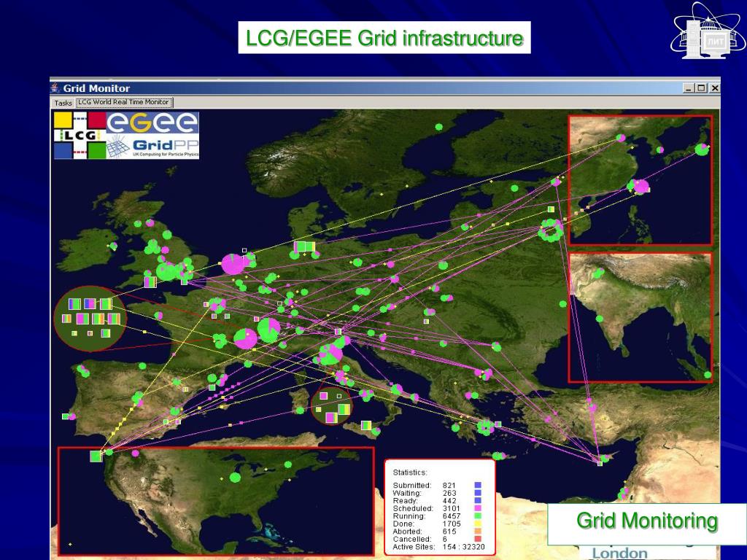The image size is (747, 560).
Task: Switch to LCG World Real Time Monitor tab
Action: [x=124, y=102]
